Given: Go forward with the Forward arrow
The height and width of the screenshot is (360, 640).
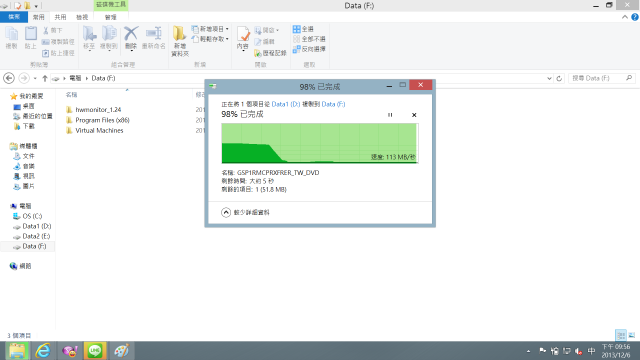Looking at the screenshot, I should tap(24, 78).
